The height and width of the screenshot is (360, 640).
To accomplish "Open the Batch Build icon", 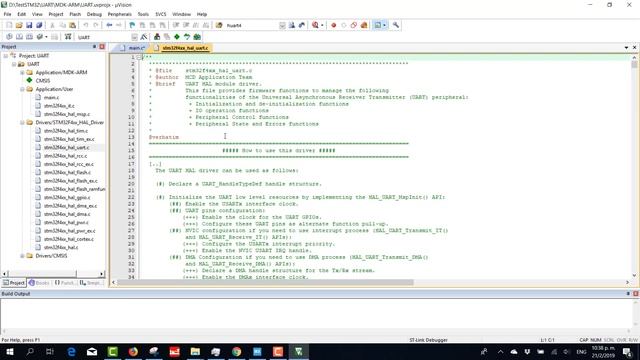I will (x=39, y=37).
